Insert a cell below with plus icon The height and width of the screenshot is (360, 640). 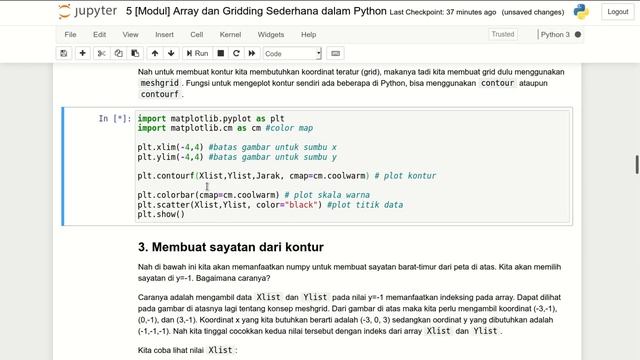pyautogui.click(x=82, y=53)
